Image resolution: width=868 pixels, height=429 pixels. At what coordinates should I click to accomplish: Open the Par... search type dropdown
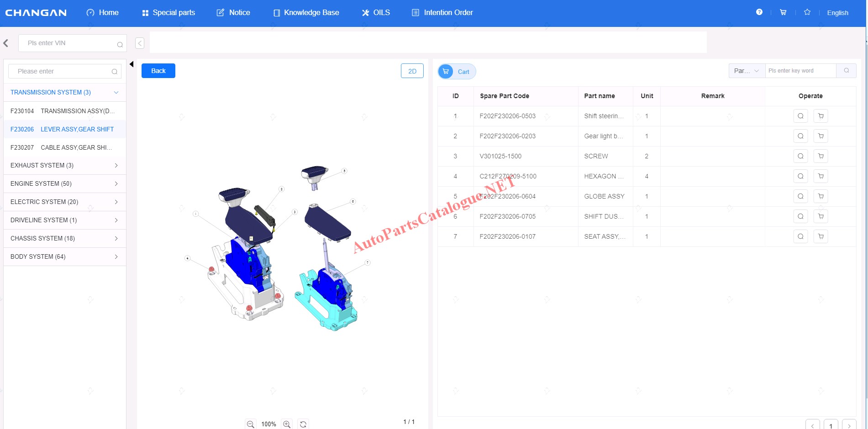pos(746,71)
